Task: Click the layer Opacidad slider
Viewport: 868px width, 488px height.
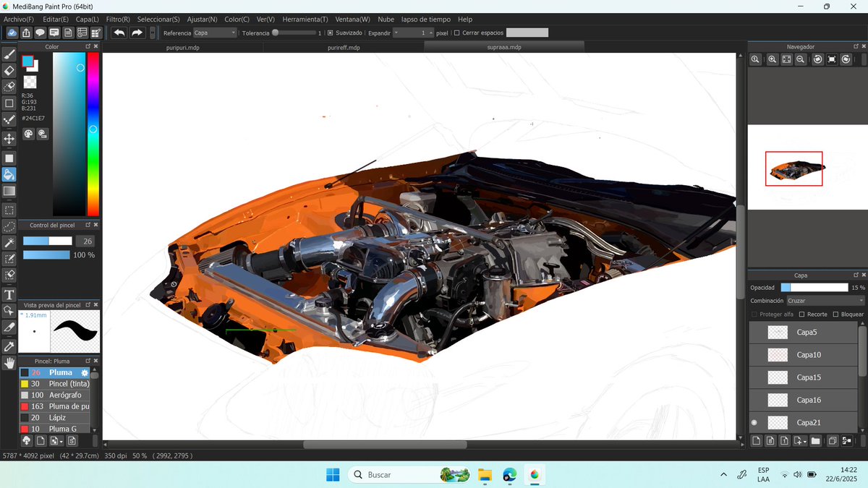Action: (814, 288)
